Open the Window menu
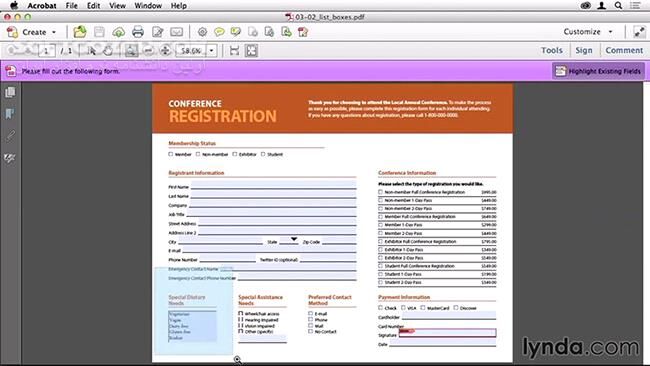 [148, 5]
